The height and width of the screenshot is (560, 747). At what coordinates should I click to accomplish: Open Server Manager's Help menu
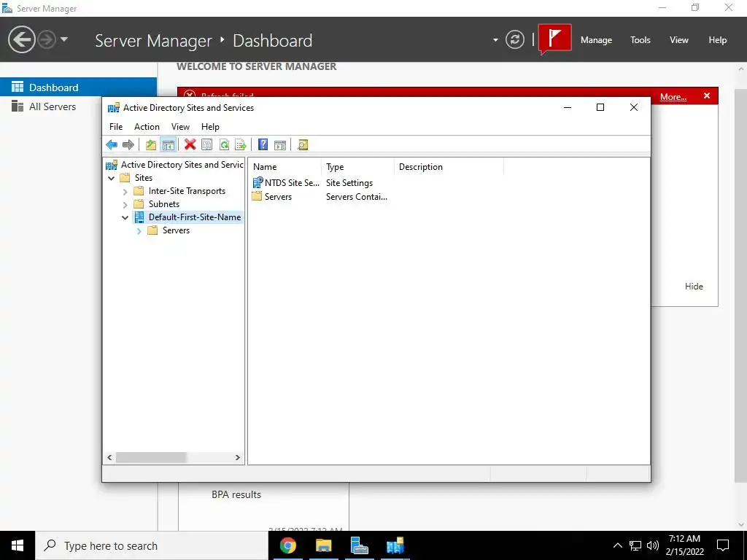718,40
